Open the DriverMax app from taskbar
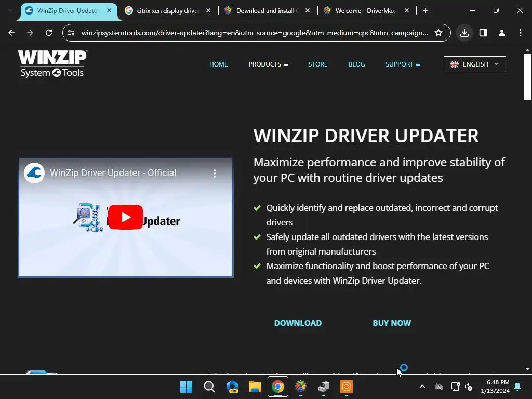This screenshot has height=399, width=532. pos(301,387)
